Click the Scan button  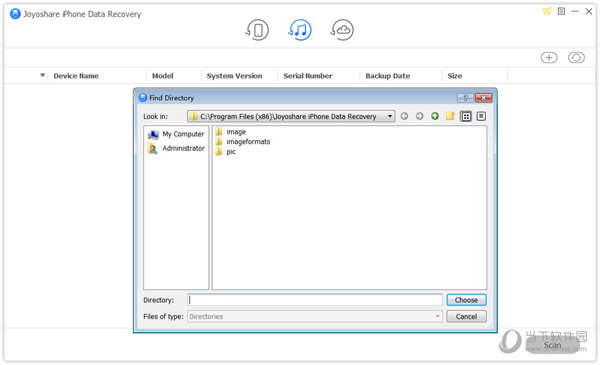552,345
